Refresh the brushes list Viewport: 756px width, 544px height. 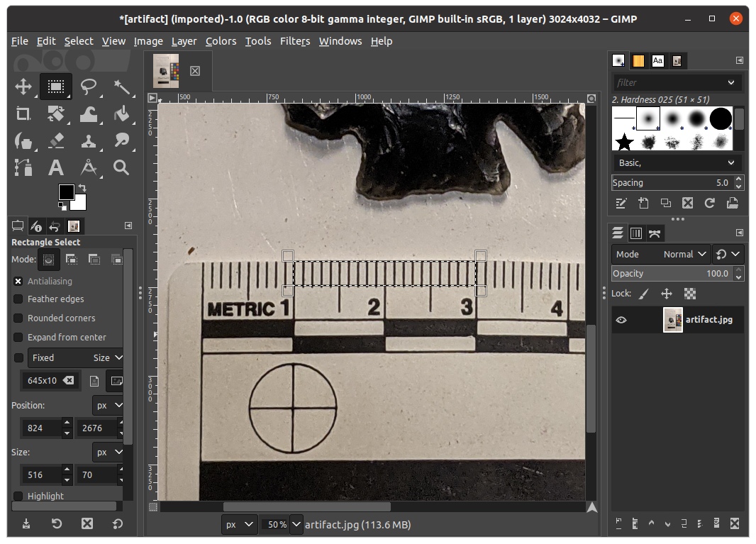pyautogui.click(x=710, y=203)
